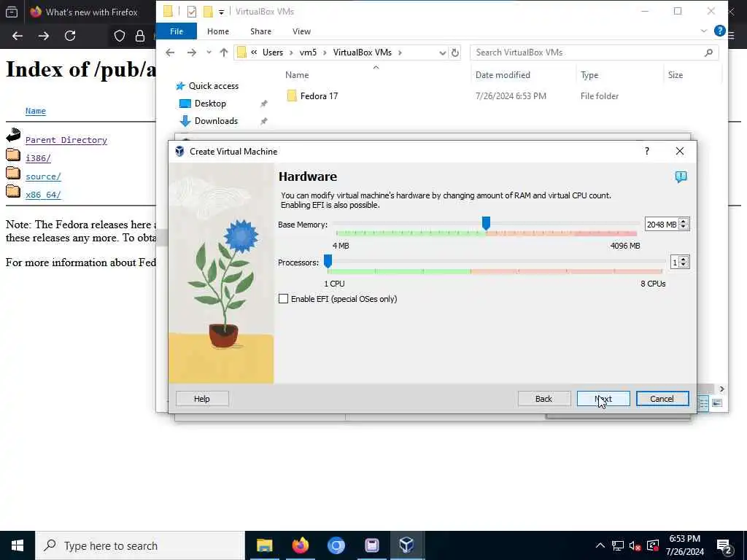Open VirtualBox from the taskbar

pyautogui.click(x=407, y=545)
